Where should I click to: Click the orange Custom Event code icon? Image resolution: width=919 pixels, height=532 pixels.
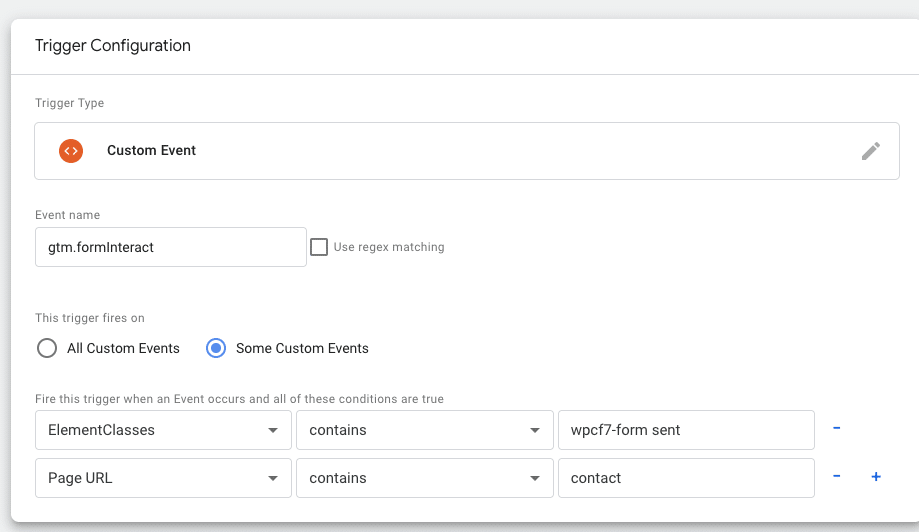coord(70,151)
